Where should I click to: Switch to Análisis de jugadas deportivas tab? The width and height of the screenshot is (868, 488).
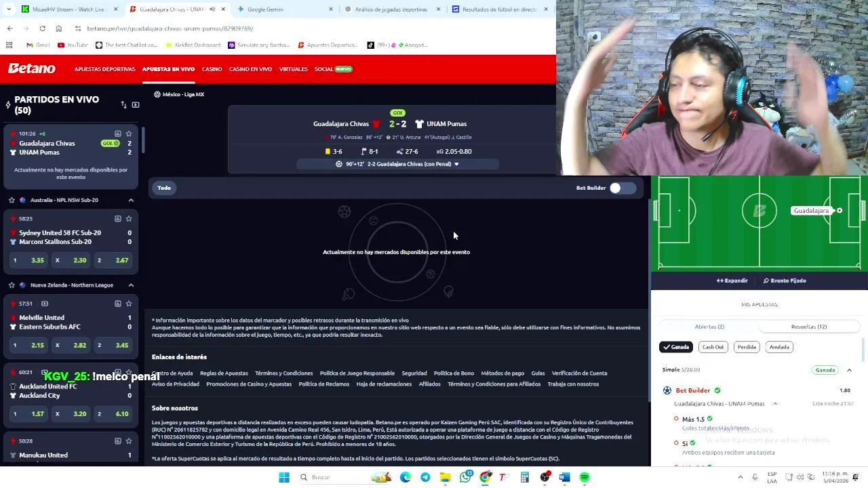pyautogui.click(x=391, y=9)
